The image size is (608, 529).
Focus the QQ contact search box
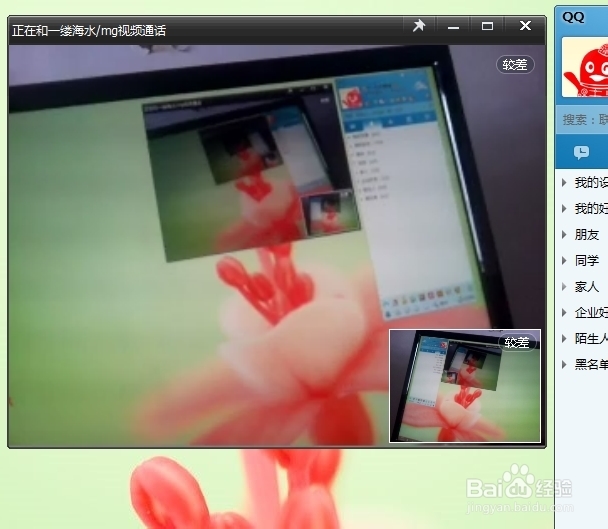pyautogui.click(x=582, y=120)
